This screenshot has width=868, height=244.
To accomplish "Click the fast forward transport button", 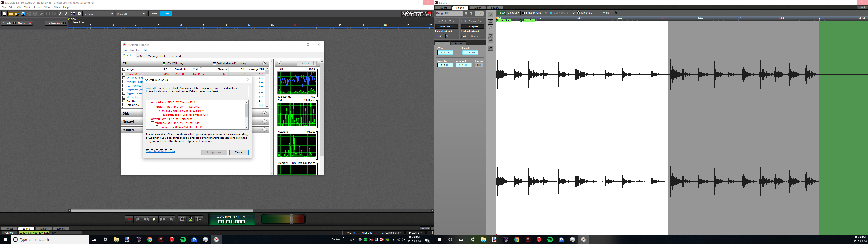I will tap(163, 219).
